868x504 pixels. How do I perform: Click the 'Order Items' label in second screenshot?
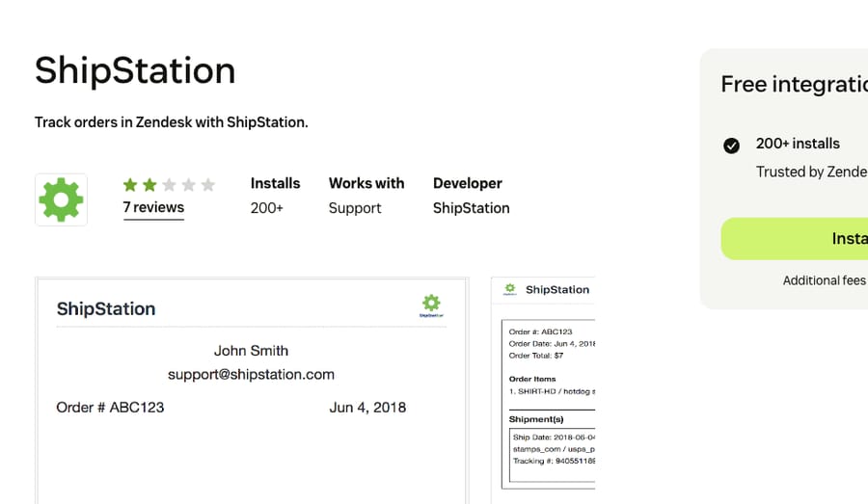pyautogui.click(x=532, y=379)
